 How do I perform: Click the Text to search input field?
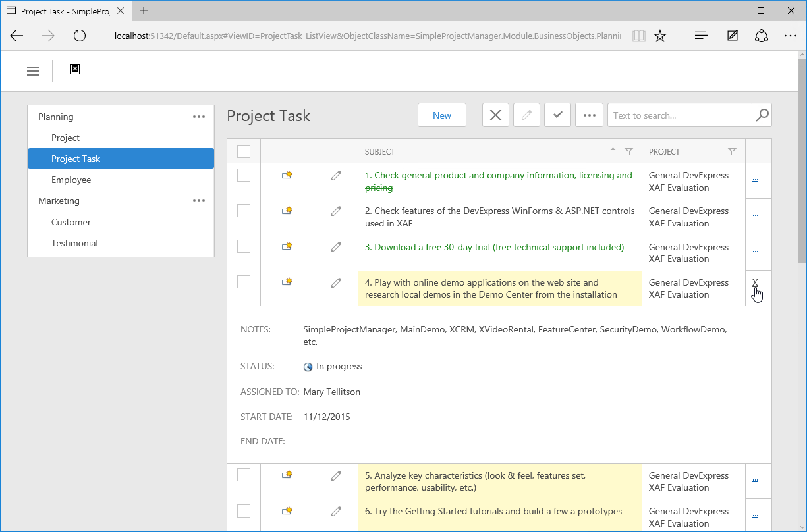pyautogui.click(x=682, y=115)
